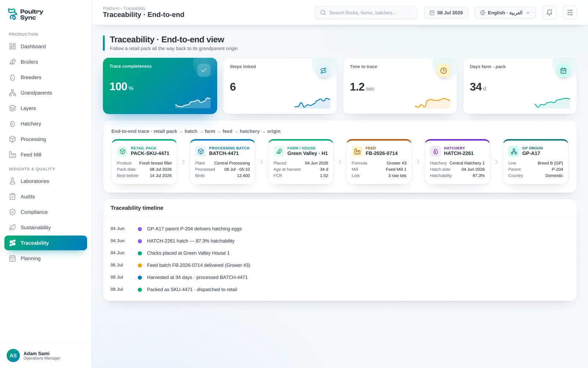
Task: Open Adam Sami profile name
Action: (x=36, y=353)
